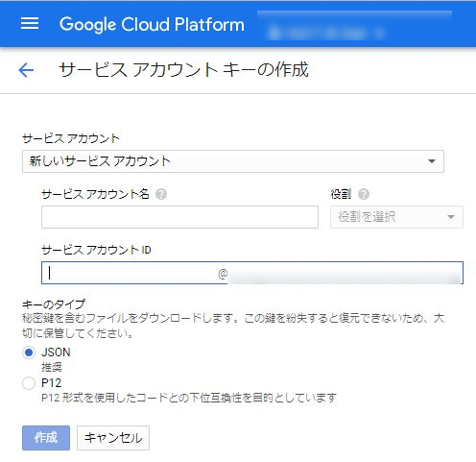Click the Google Cloud Platform logo text
The height and width of the screenshot is (462, 476).
152,24
